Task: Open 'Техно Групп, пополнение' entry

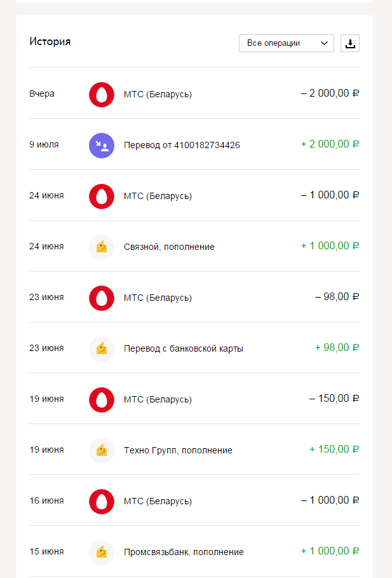Action: [178, 450]
